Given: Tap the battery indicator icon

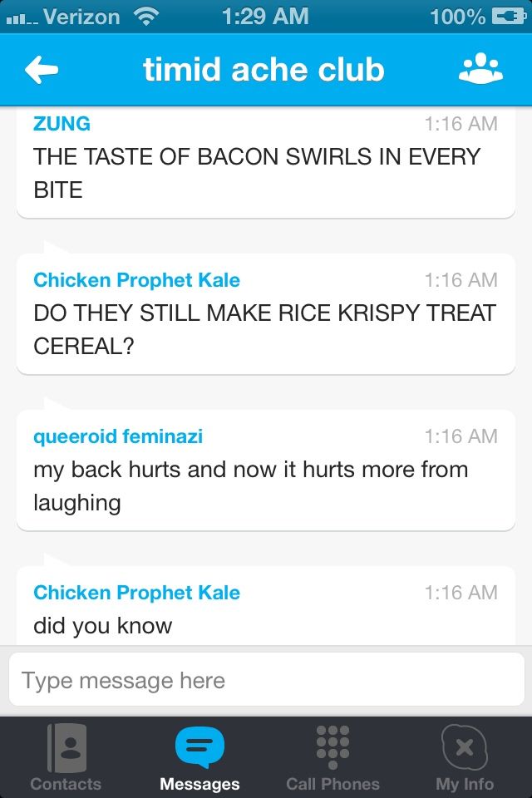Looking at the screenshot, I should 509,16.
